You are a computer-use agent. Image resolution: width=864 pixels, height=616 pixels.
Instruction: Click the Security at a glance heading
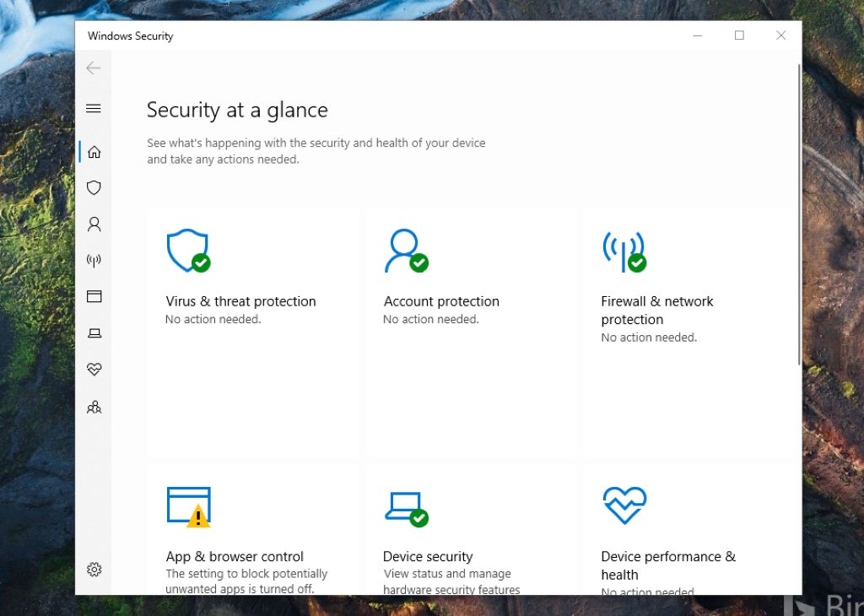tap(237, 111)
